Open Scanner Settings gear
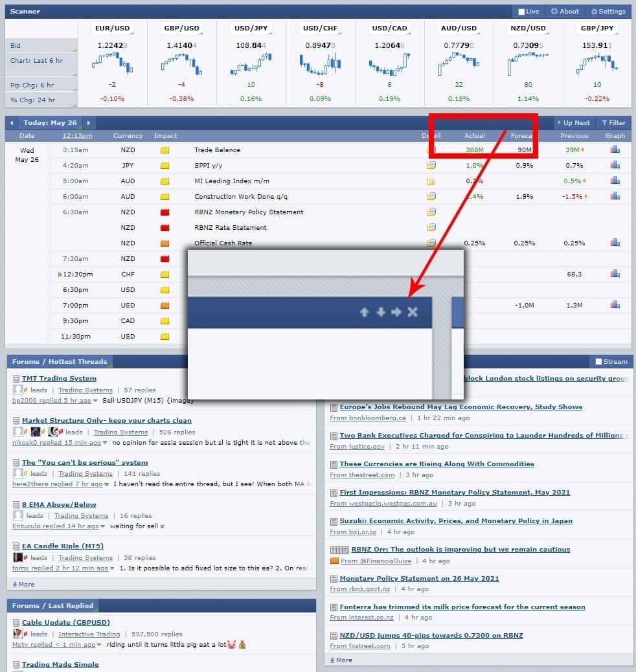The height and width of the screenshot is (672, 636). [x=608, y=12]
